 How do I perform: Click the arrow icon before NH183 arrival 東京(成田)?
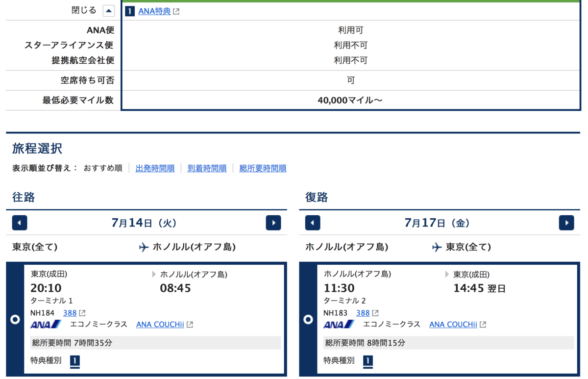pyautogui.click(x=447, y=275)
